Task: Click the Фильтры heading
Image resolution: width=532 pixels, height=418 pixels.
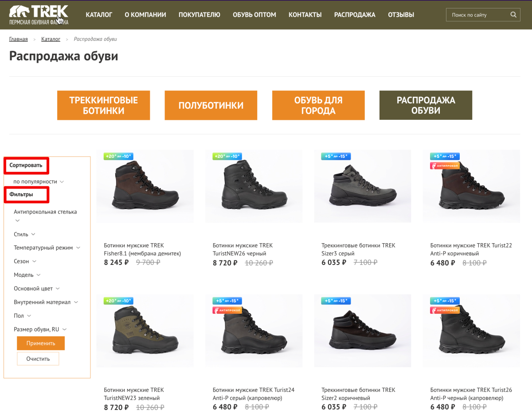Action: coord(21,194)
